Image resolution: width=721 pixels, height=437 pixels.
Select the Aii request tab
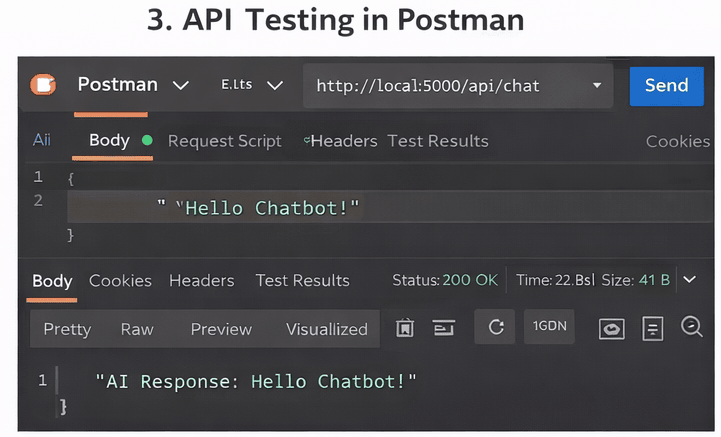(42, 139)
